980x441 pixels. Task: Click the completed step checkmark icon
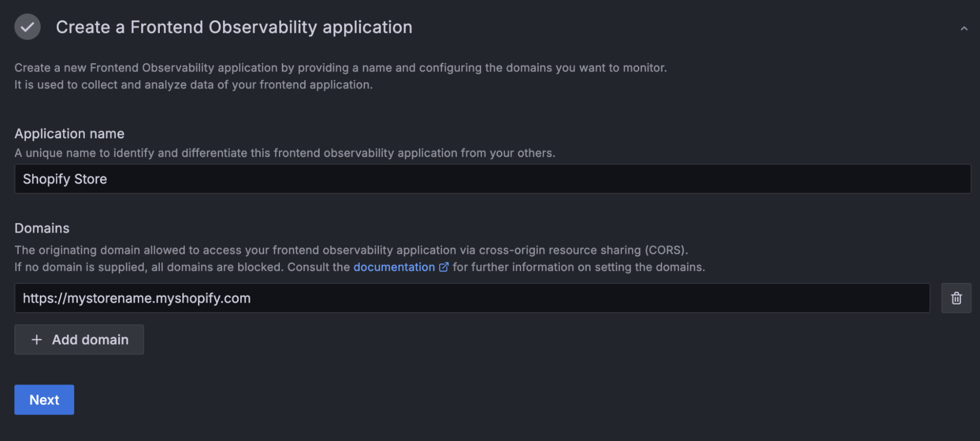[x=27, y=27]
